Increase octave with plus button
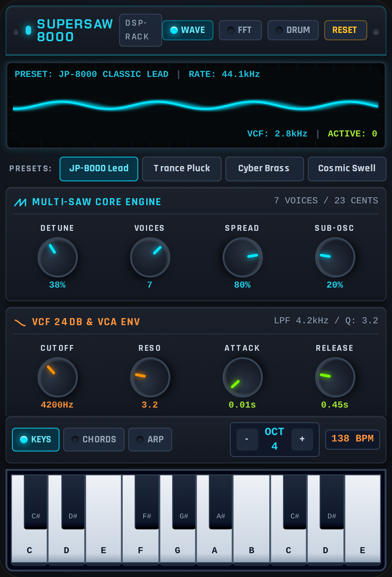The width and height of the screenshot is (392, 577). tap(302, 440)
